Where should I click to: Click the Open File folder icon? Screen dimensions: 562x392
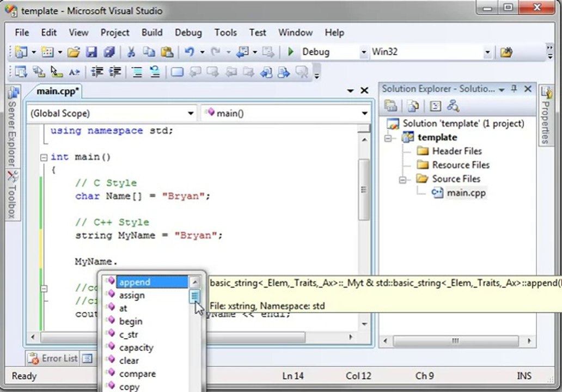(x=74, y=52)
